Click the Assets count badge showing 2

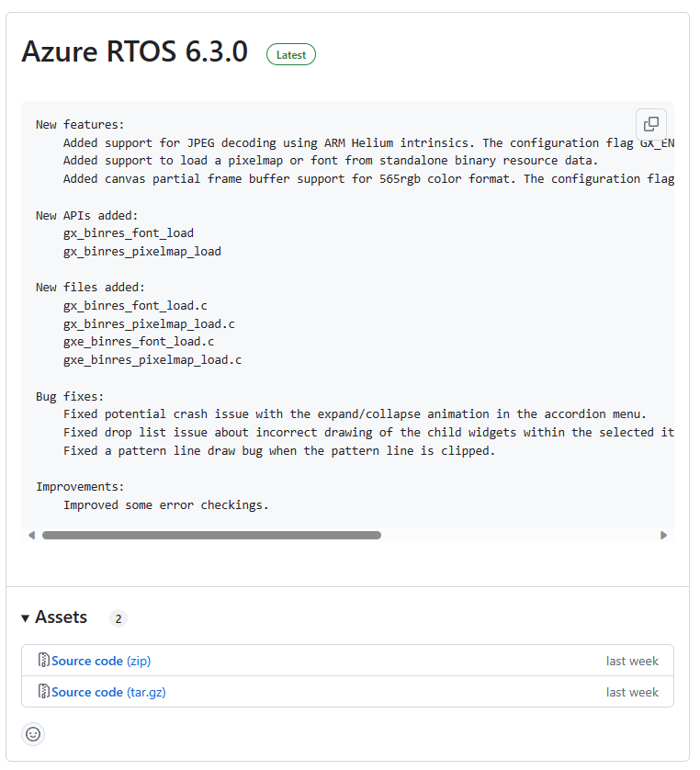119,618
